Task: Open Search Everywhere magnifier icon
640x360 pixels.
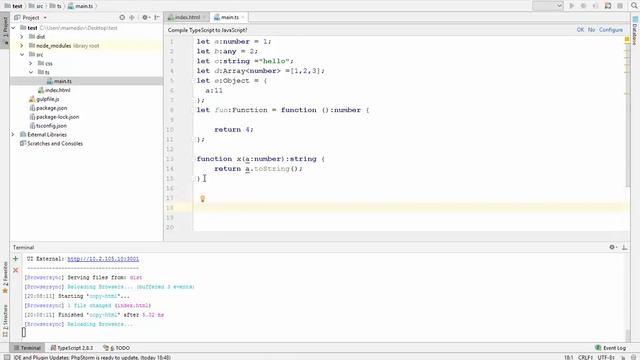Action: [634, 6]
